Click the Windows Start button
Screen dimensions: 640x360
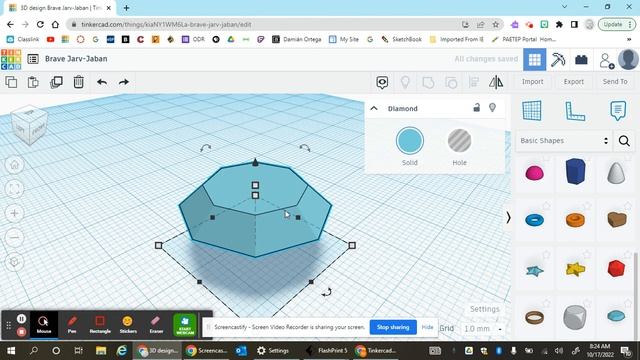pos(11,351)
